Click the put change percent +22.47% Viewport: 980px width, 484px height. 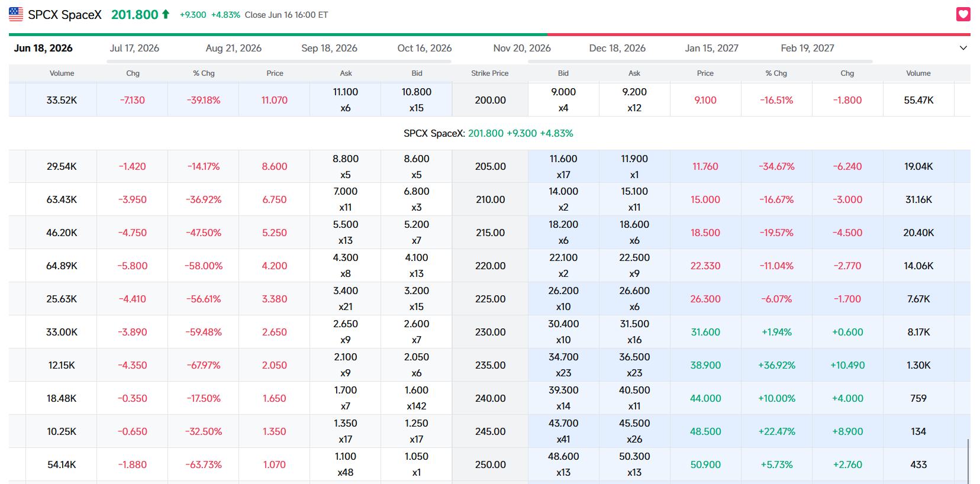click(776, 431)
